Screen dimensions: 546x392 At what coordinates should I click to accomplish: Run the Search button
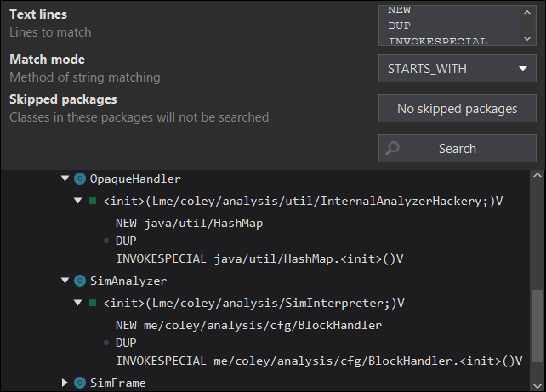coord(458,148)
